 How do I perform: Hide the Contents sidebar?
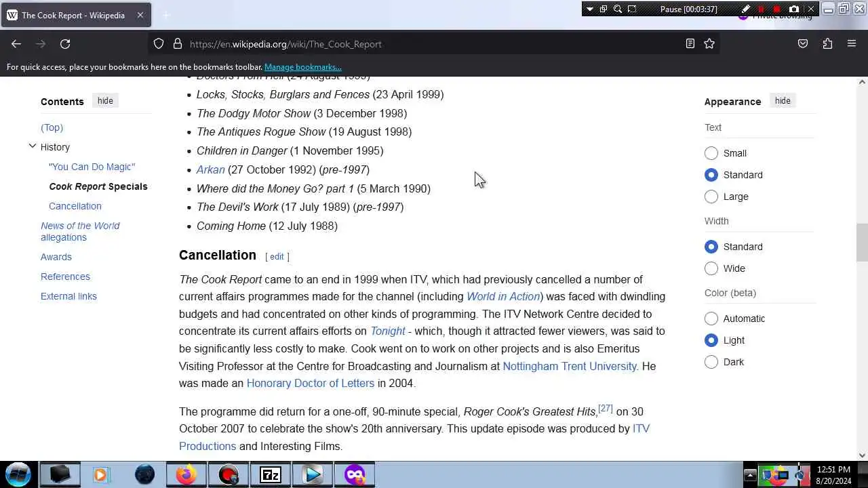click(x=105, y=101)
